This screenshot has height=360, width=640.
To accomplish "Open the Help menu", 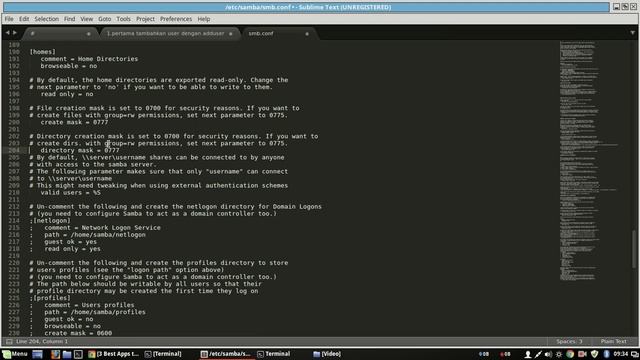I will coord(204,19).
